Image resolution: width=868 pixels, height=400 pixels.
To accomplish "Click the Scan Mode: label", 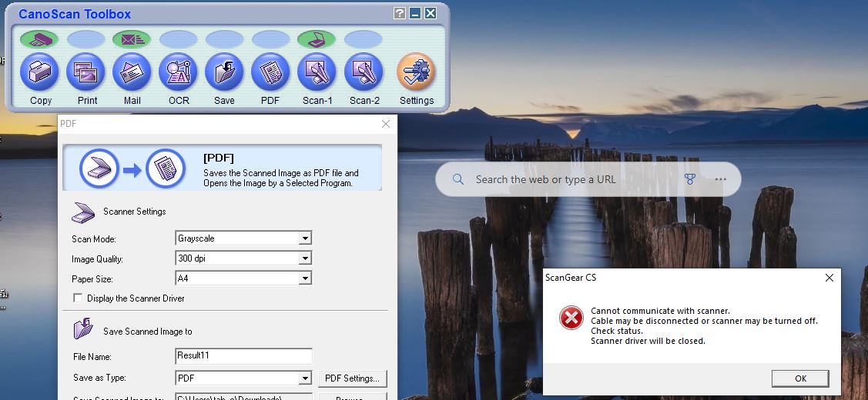I will coord(93,239).
